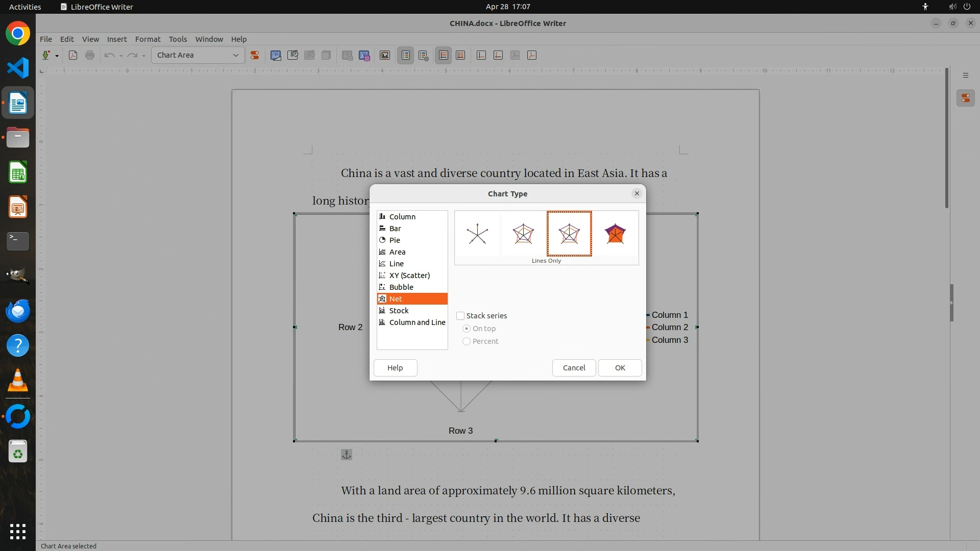Pick the Points and Lines subtype
The image size is (980, 551).
click(523, 234)
